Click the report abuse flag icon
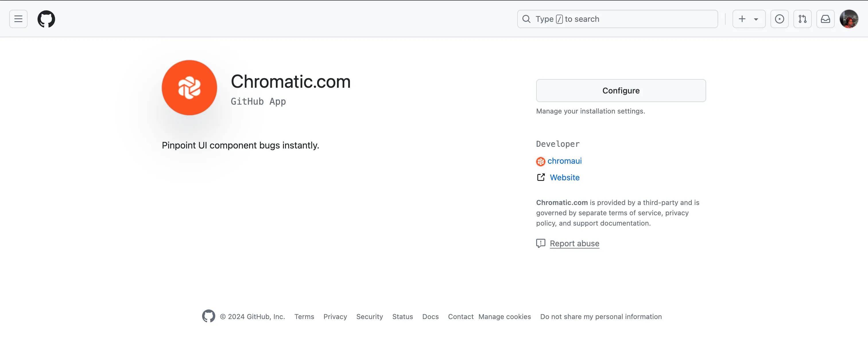Screen dimensions: 868x348 [x=540, y=243]
